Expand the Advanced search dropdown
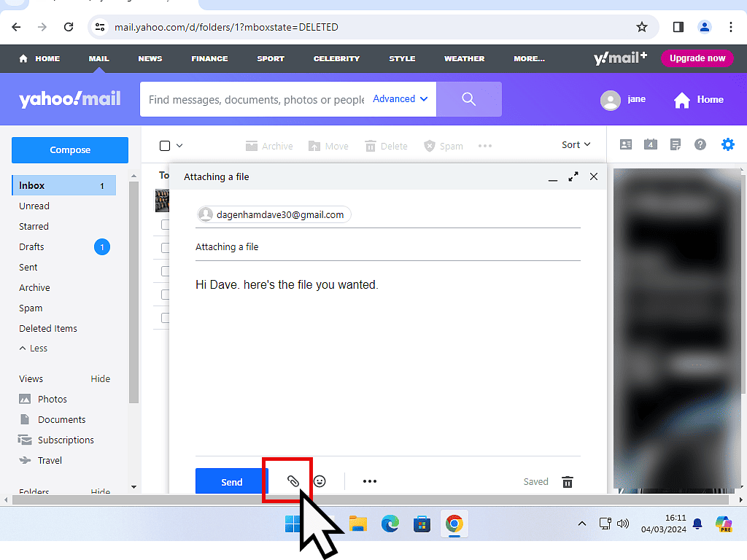Viewport: 747px width, 560px height. pyautogui.click(x=400, y=99)
